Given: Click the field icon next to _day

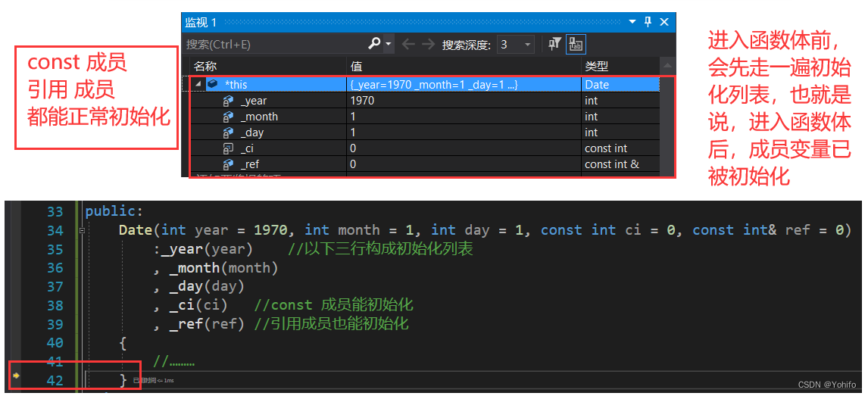Looking at the screenshot, I should pyautogui.click(x=228, y=133).
